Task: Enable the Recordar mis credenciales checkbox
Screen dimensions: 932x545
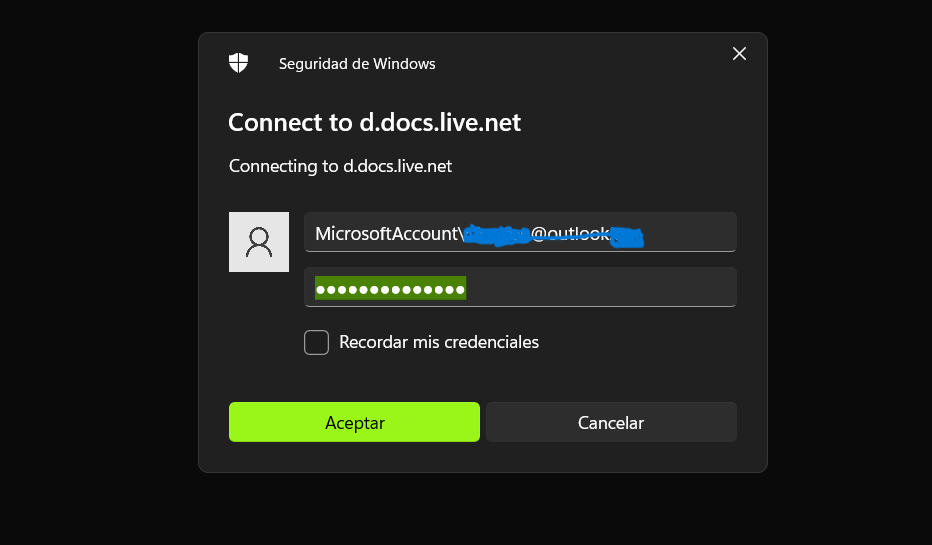Action: click(x=316, y=342)
